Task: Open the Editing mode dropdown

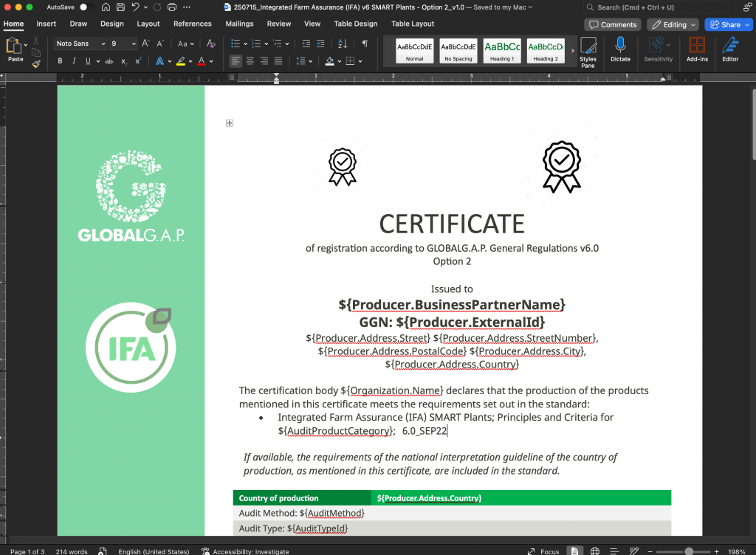Action: tap(673, 24)
